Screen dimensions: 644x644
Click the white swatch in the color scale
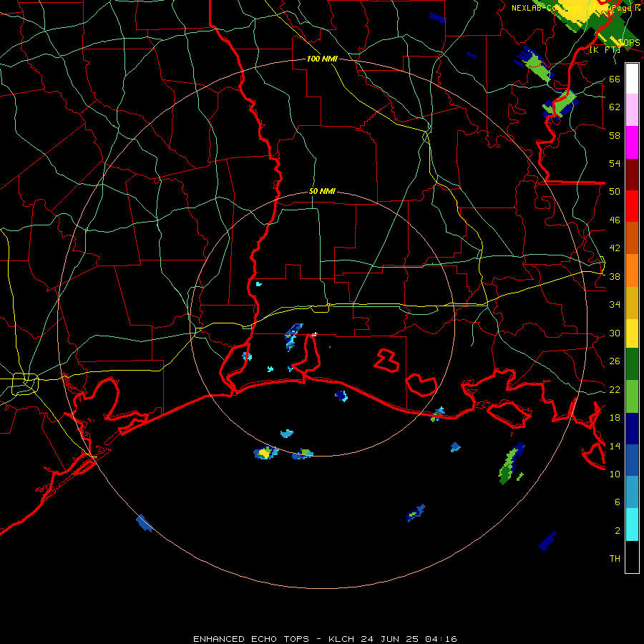coord(632,79)
